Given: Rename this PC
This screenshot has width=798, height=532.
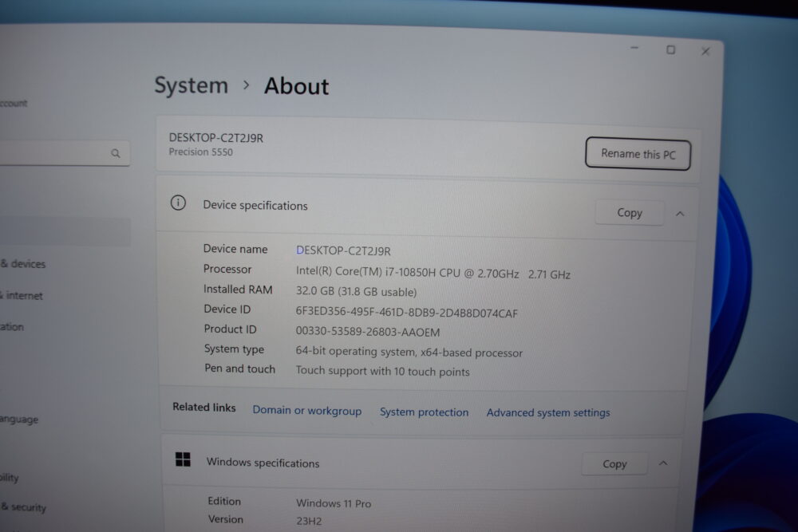Looking at the screenshot, I should pyautogui.click(x=638, y=154).
